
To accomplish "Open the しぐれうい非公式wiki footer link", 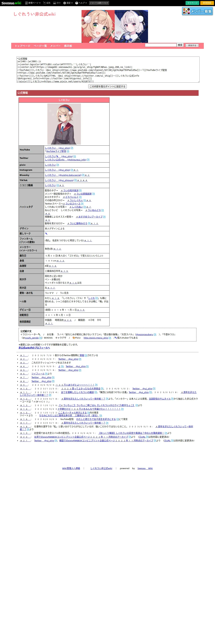I will point(101,468).
